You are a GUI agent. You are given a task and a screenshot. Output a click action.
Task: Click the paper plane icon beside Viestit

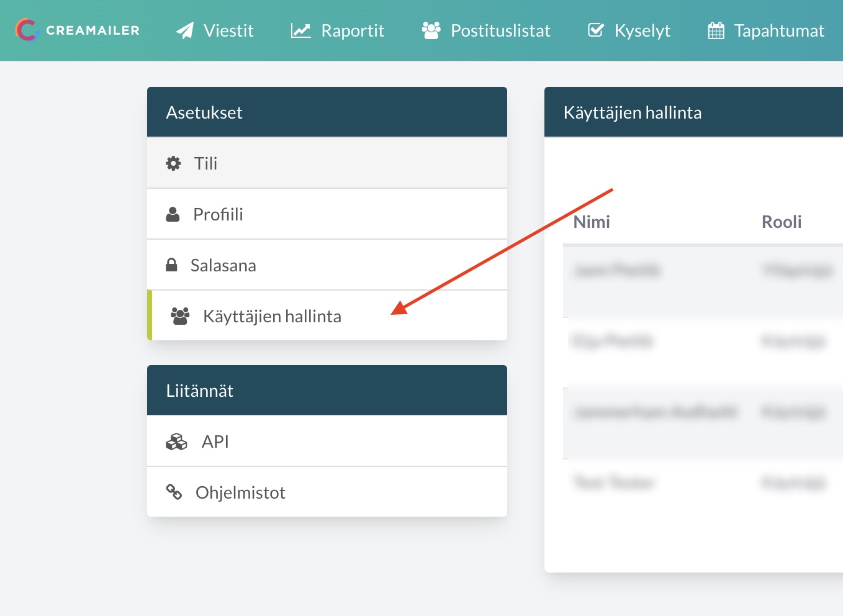click(x=185, y=30)
